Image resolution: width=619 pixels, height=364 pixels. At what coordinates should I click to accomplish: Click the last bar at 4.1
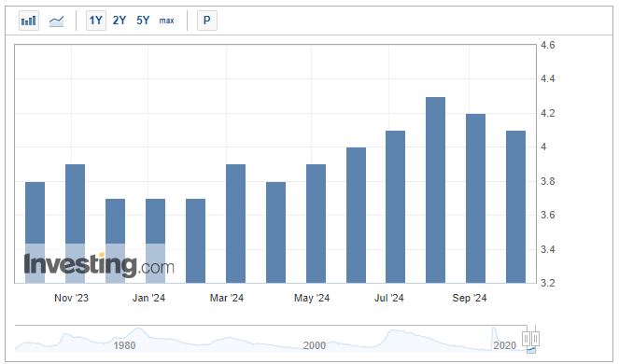[515, 207]
